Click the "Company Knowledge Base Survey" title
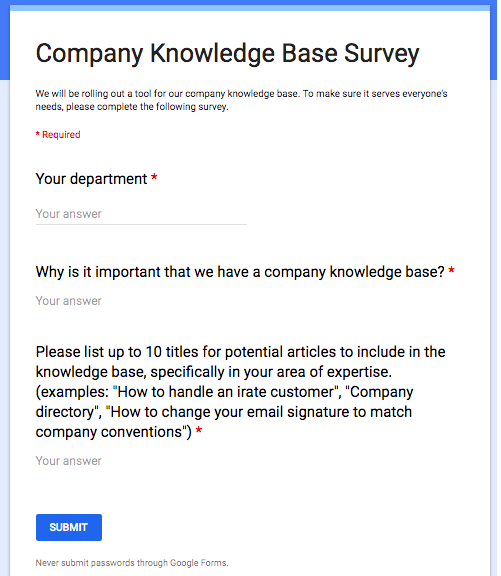 coord(227,54)
